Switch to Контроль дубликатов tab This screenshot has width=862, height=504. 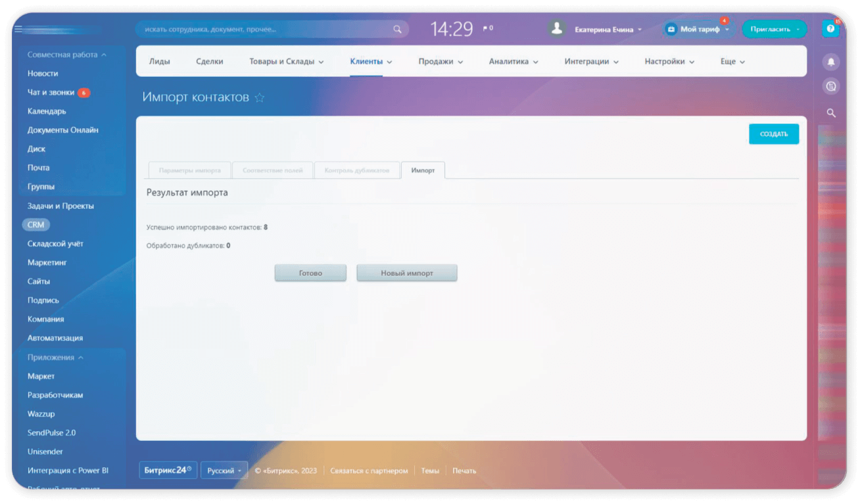click(357, 170)
